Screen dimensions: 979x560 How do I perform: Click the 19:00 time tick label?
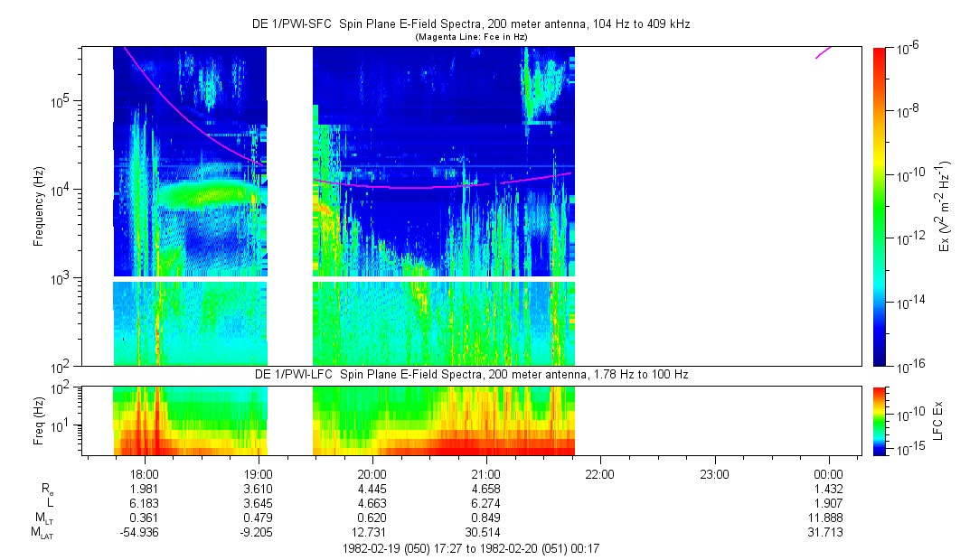(x=259, y=474)
